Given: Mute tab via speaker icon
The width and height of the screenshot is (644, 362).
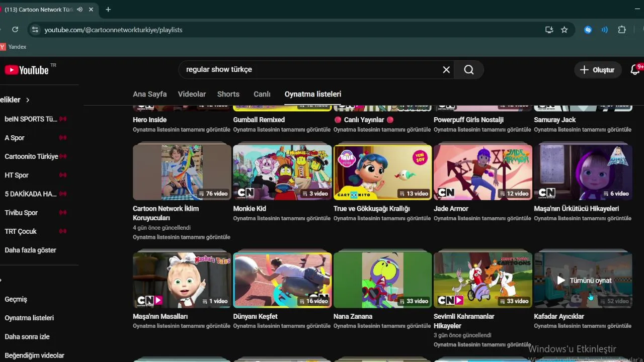Looking at the screenshot, I should pos(80,10).
